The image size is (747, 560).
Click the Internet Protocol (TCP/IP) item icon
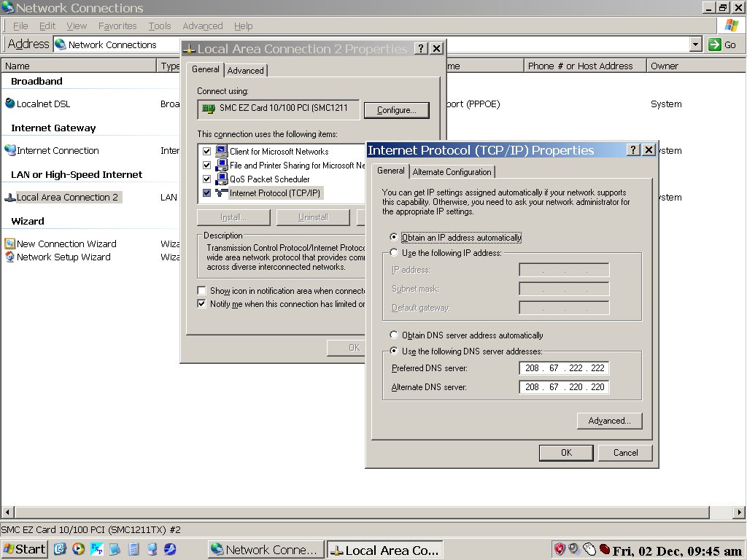(x=222, y=192)
